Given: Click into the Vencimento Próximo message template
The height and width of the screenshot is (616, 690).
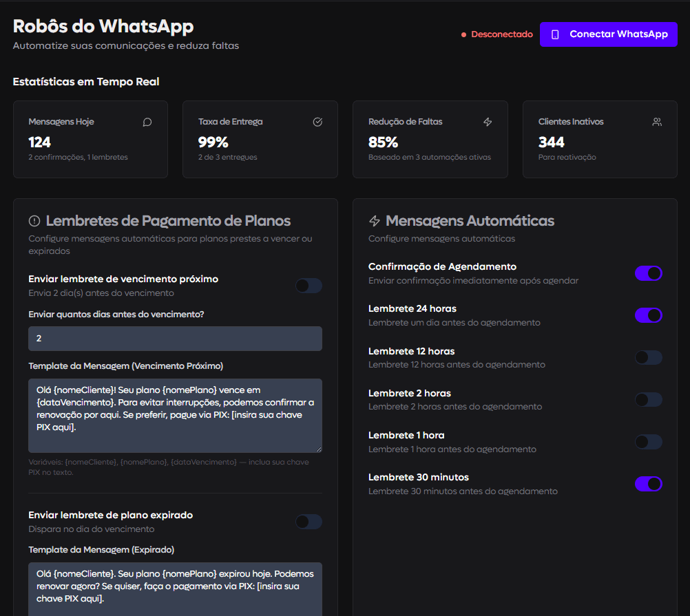Looking at the screenshot, I should [175, 416].
